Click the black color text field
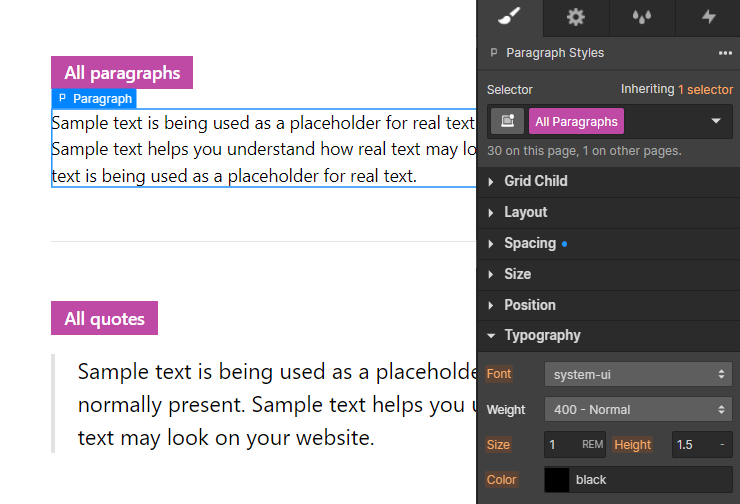Image resolution: width=740 pixels, height=504 pixels. (650, 480)
